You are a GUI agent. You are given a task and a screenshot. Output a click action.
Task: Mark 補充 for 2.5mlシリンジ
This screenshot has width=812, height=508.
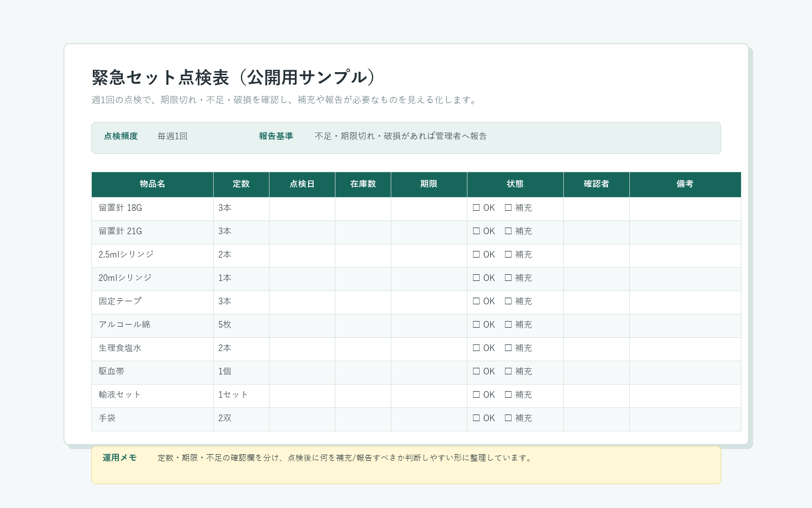[508, 255]
